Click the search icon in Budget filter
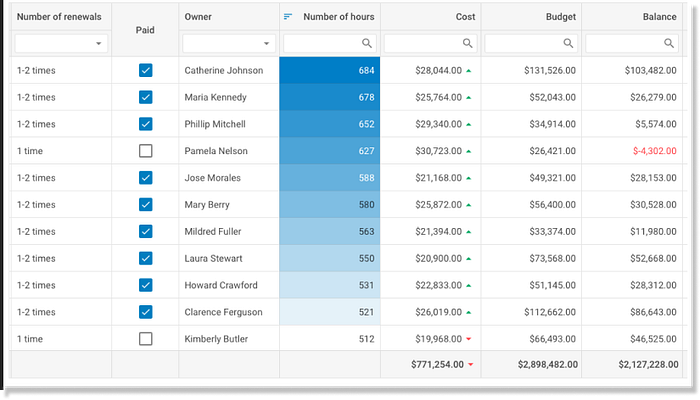The image size is (700, 400). [x=568, y=43]
